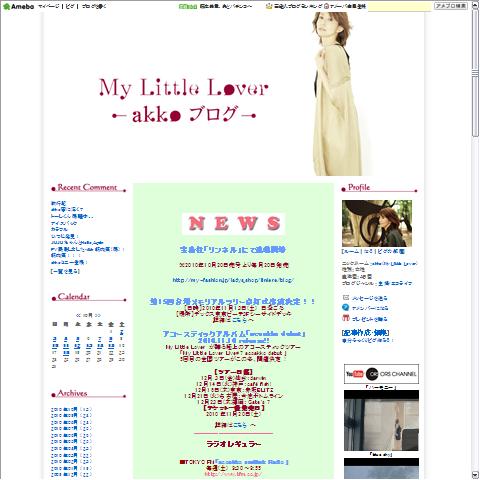
Task: Click the red gift present icon in Profile
Action: 346,318
